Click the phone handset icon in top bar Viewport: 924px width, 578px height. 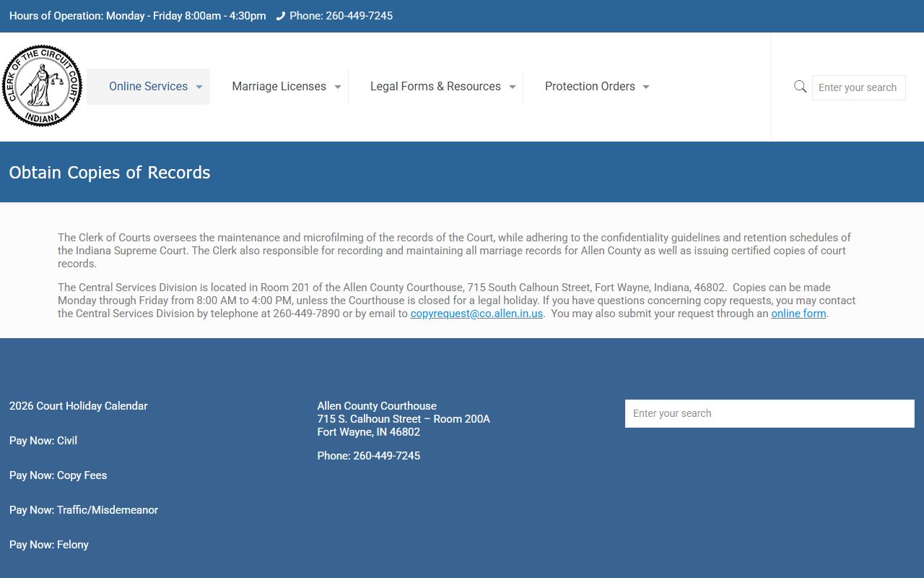[x=281, y=16]
